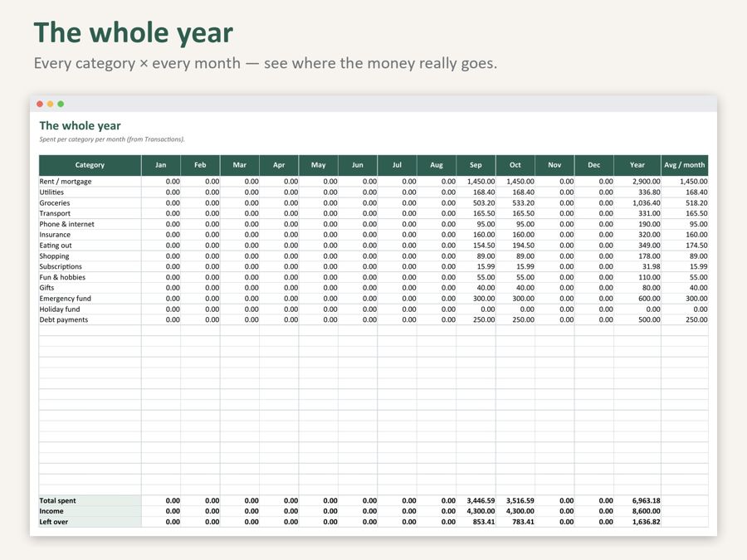Screen dimensions: 747x560
Task: Select the Income Year cell 8,600.00
Action: point(637,511)
